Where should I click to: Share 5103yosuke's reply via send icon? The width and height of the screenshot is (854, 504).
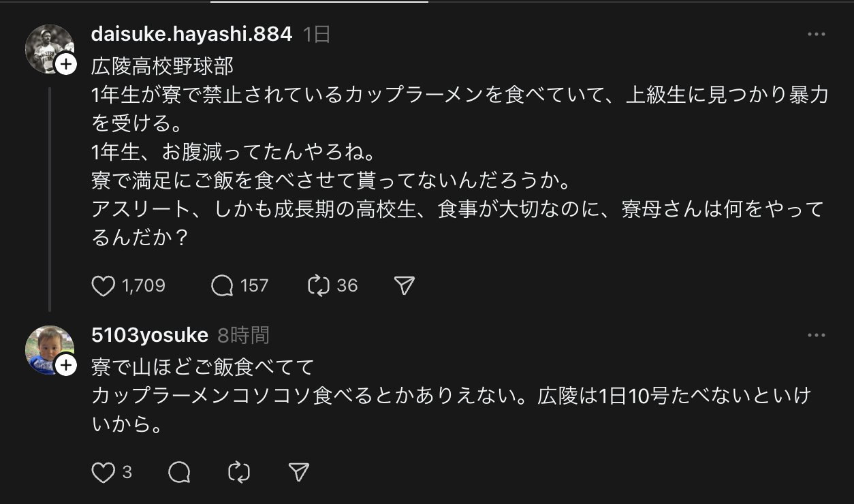[299, 472]
